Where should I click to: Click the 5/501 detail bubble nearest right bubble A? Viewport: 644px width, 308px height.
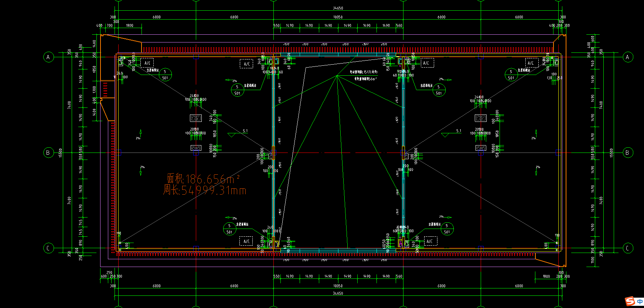tap(511, 75)
